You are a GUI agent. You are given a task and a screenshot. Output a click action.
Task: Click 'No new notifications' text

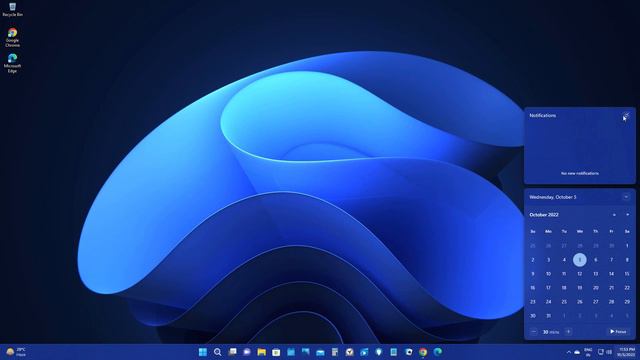click(580, 173)
